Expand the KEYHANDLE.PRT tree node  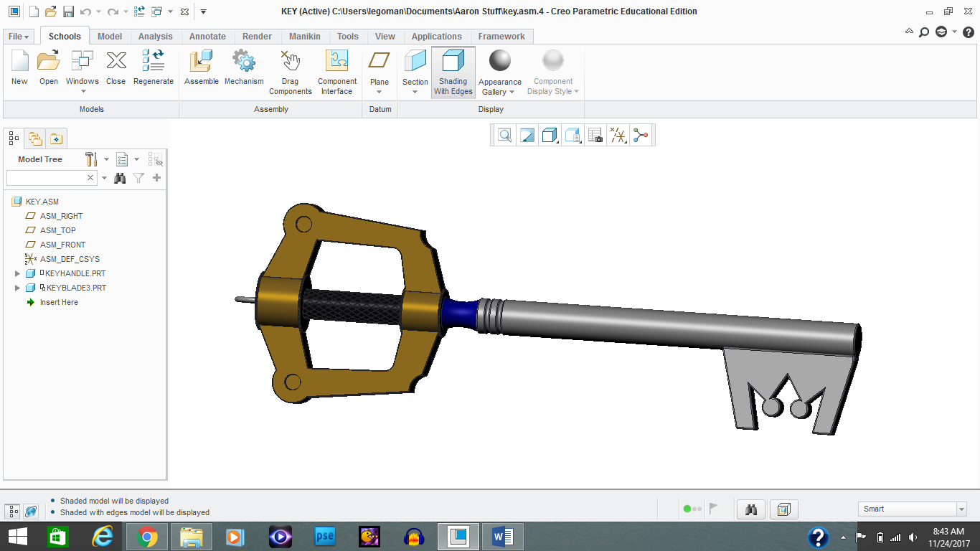(17, 273)
